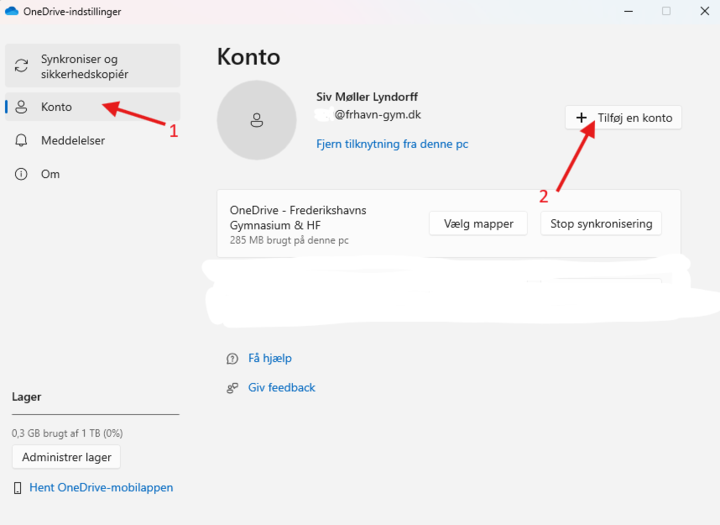Viewport: 720px width, 525px height.
Task: Click the feedback icon beside Giv feedback
Action: click(x=232, y=388)
